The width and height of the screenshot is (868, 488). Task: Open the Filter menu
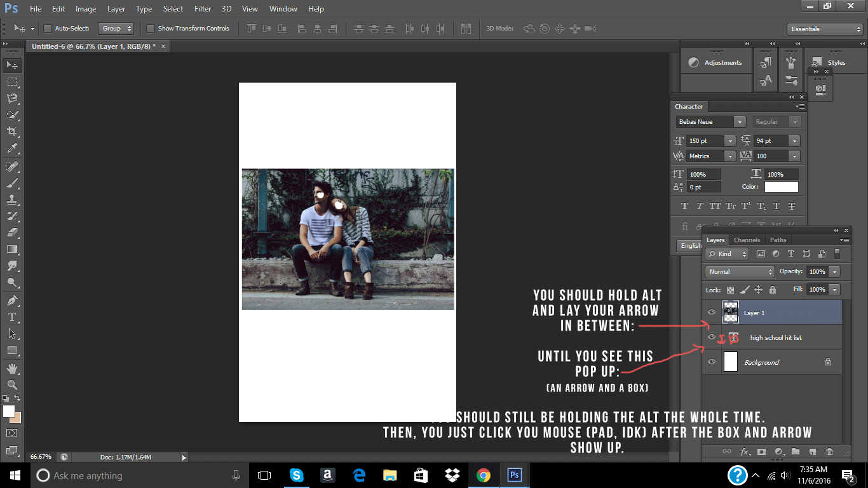point(203,9)
